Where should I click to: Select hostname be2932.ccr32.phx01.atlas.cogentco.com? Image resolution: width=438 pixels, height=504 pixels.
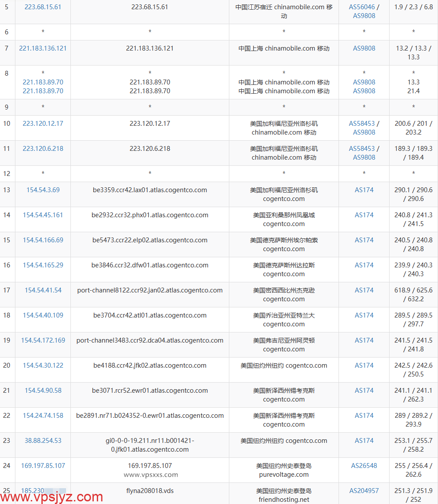pyautogui.click(x=150, y=215)
